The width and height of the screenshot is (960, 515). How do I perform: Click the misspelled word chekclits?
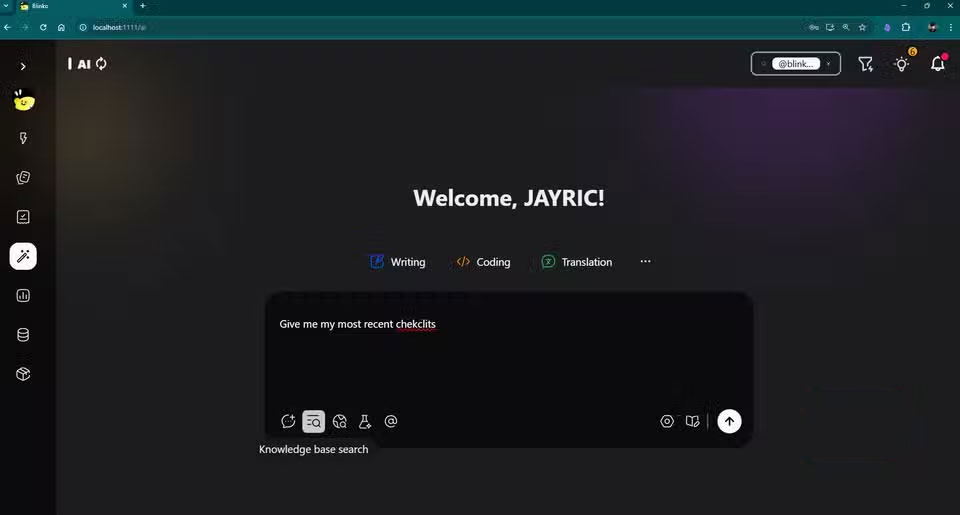pos(416,324)
